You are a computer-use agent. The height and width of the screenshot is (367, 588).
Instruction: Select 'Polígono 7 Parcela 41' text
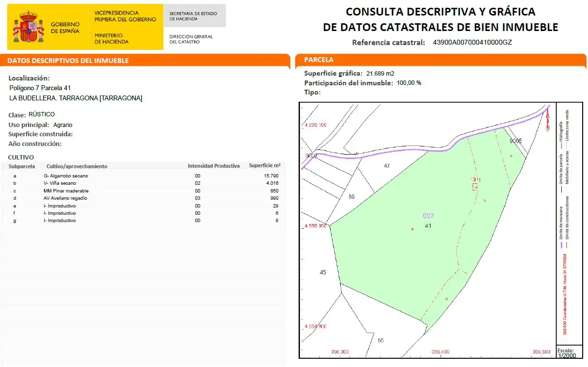[40, 88]
